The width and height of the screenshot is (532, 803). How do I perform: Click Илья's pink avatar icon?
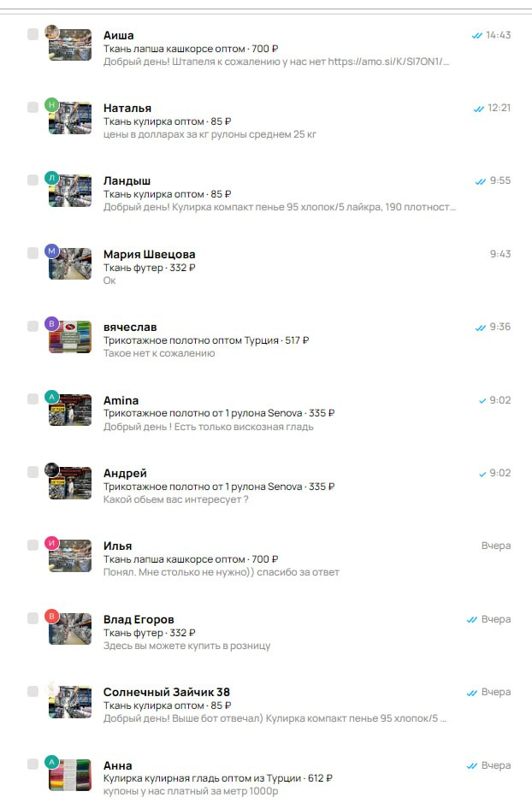51,542
